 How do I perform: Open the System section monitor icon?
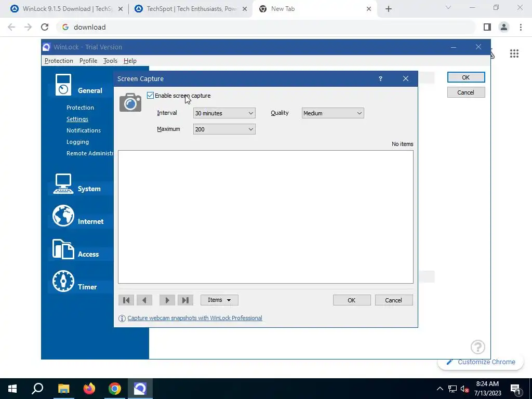coord(63,183)
